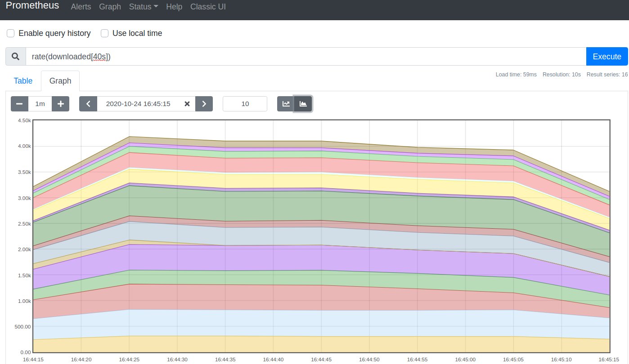
Task: Focus the rate(downloaded[40s]) expression field
Action: click(x=306, y=57)
